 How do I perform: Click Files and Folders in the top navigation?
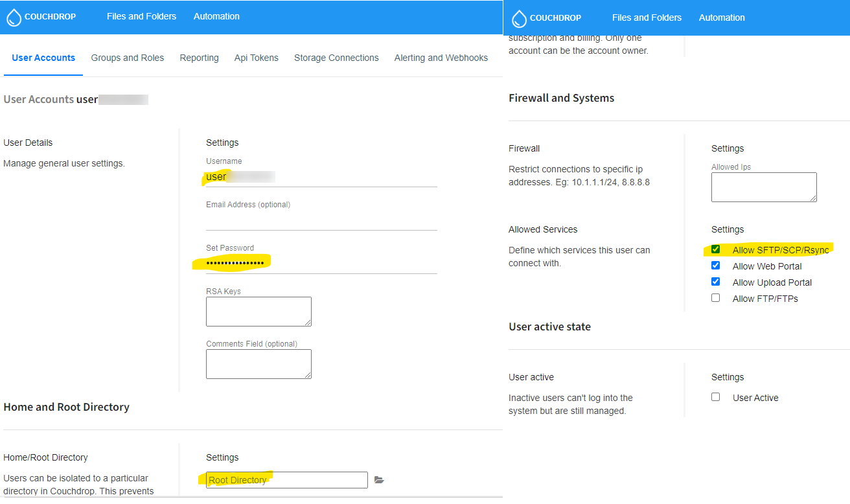pyautogui.click(x=141, y=16)
